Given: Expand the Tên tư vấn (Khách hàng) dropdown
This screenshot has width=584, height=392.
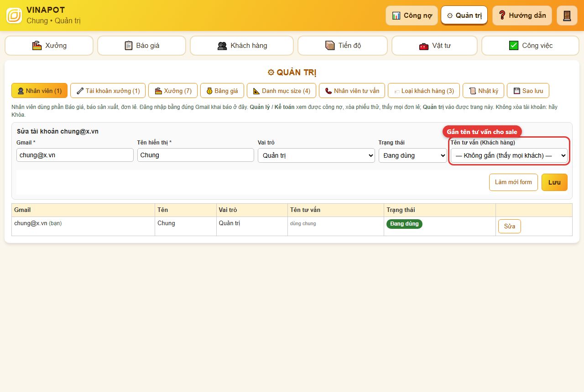Looking at the screenshot, I should click(x=509, y=155).
